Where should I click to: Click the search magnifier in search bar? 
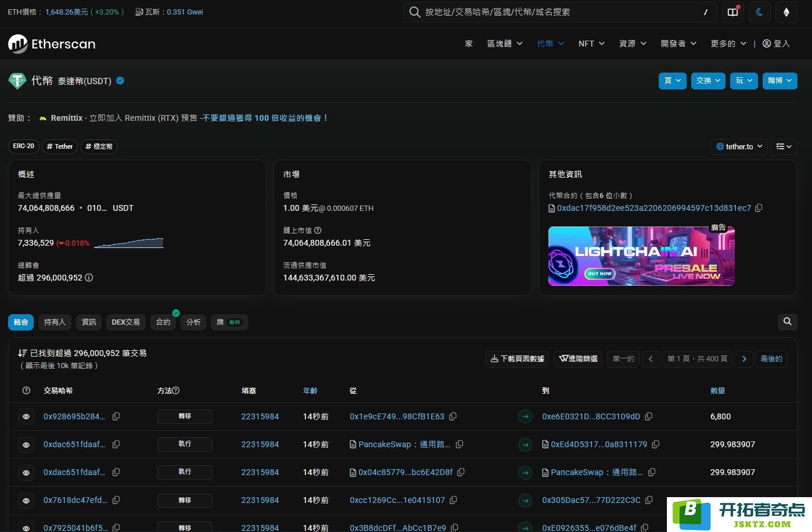tap(414, 12)
